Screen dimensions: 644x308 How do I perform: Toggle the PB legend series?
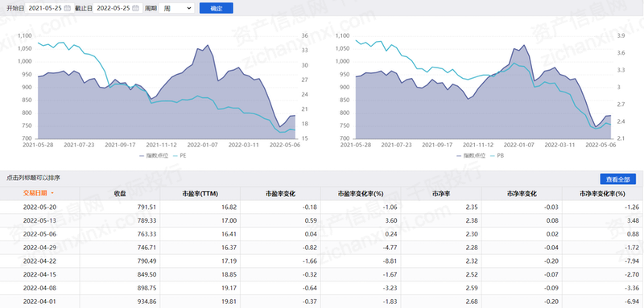pos(497,156)
